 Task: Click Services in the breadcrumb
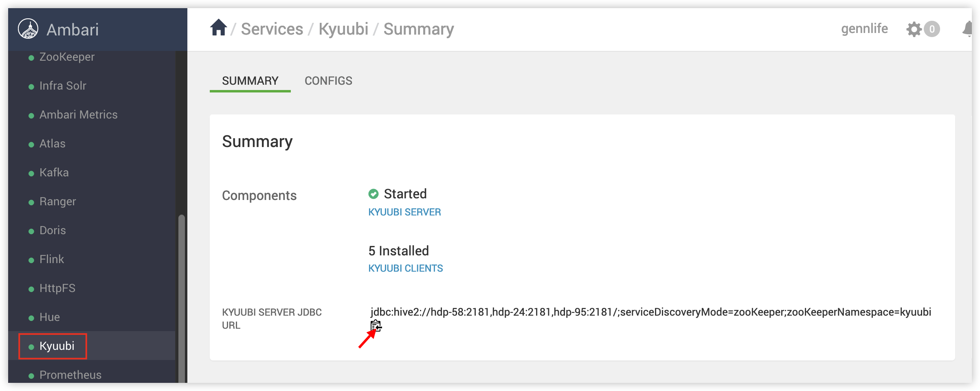click(272, 29)
